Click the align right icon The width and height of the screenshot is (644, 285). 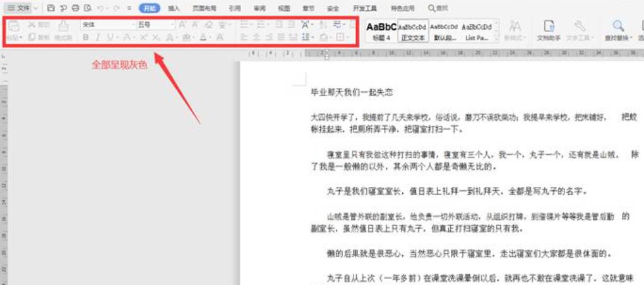coord(268,37)
